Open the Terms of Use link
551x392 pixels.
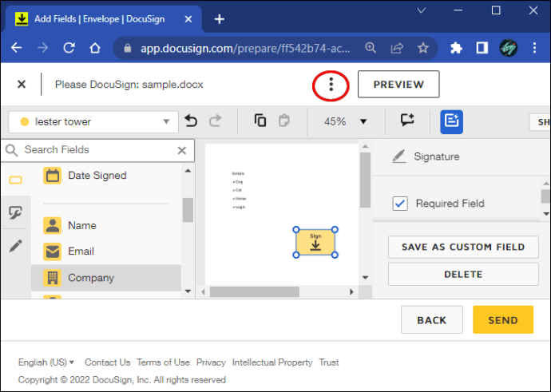point(163,362)
